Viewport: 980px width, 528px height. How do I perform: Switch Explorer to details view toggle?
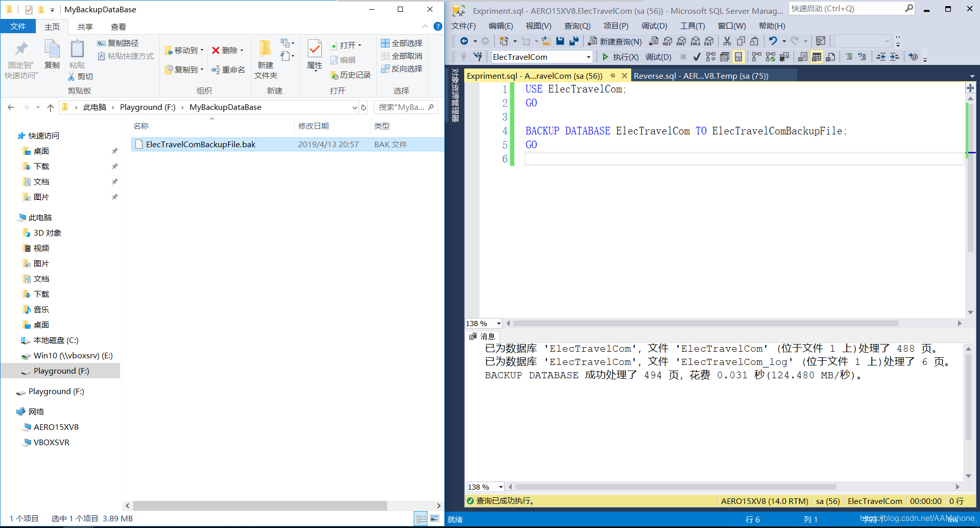tap(421, 519)
